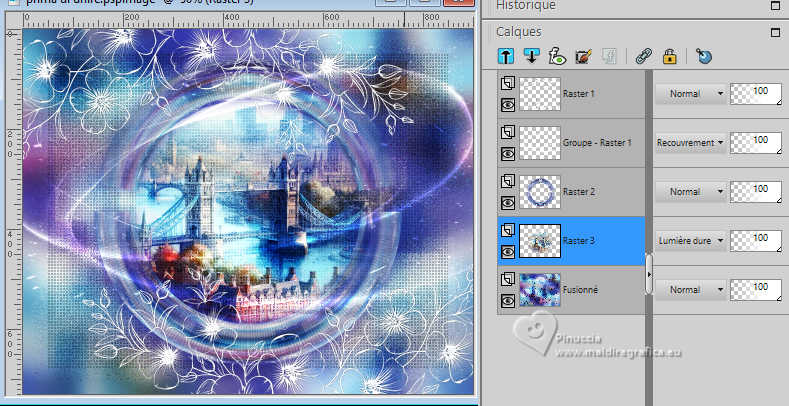Screen dimensions: 789x406
Task: Toggle the eye of Raster 3 layer
Action: click(x=508, y=252)
